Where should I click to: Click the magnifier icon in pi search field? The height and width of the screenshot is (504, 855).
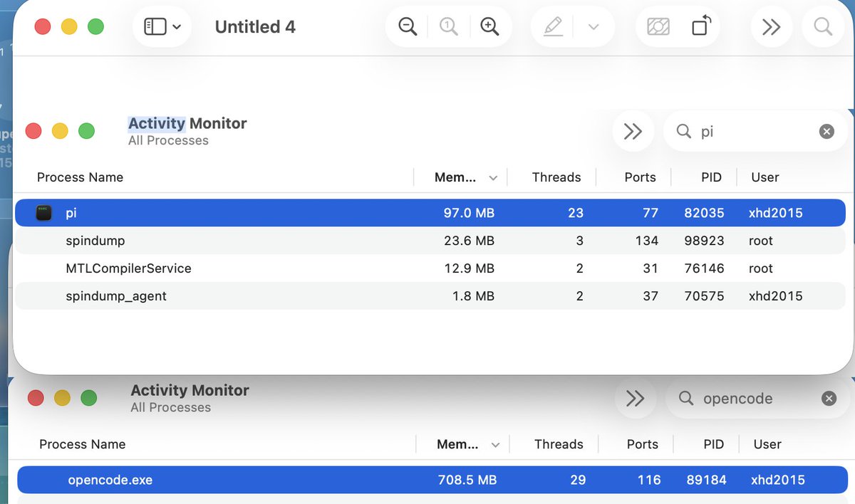[684, 132]
